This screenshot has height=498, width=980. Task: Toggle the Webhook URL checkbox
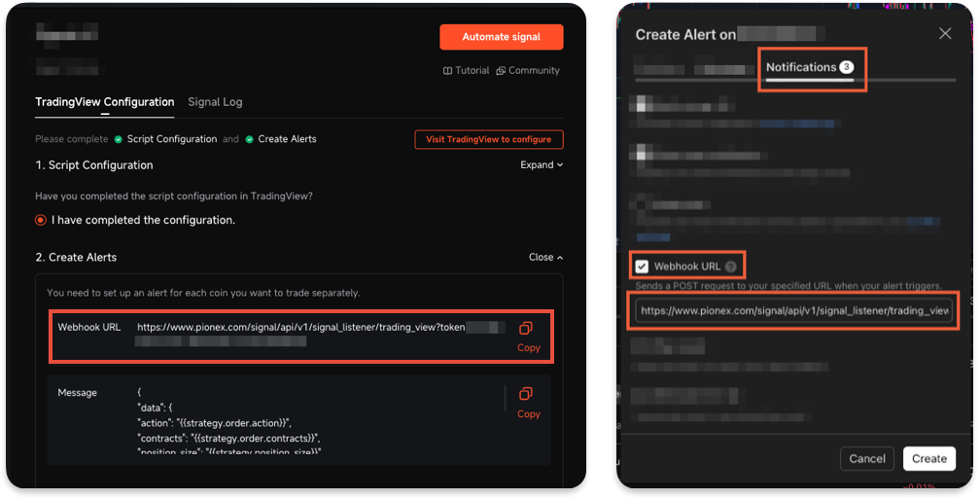coord(642,267)
